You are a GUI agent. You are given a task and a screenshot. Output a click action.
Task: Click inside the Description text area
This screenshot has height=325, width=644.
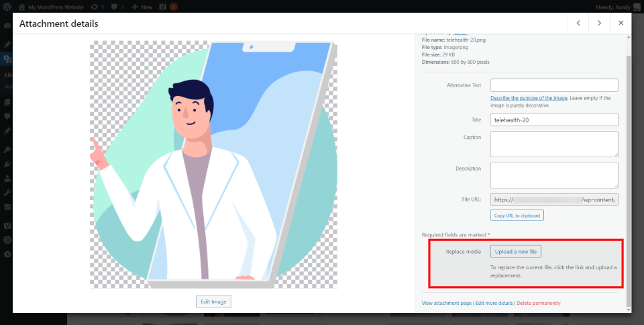point(554,175)
